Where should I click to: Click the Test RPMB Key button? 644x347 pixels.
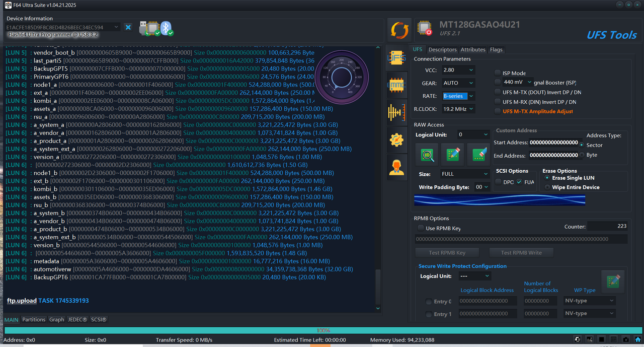click(447, 252)
